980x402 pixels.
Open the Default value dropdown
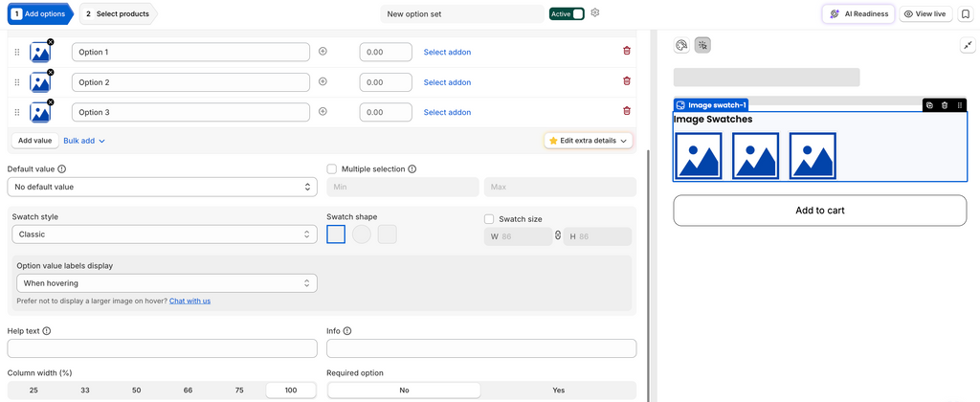[162, 187]
